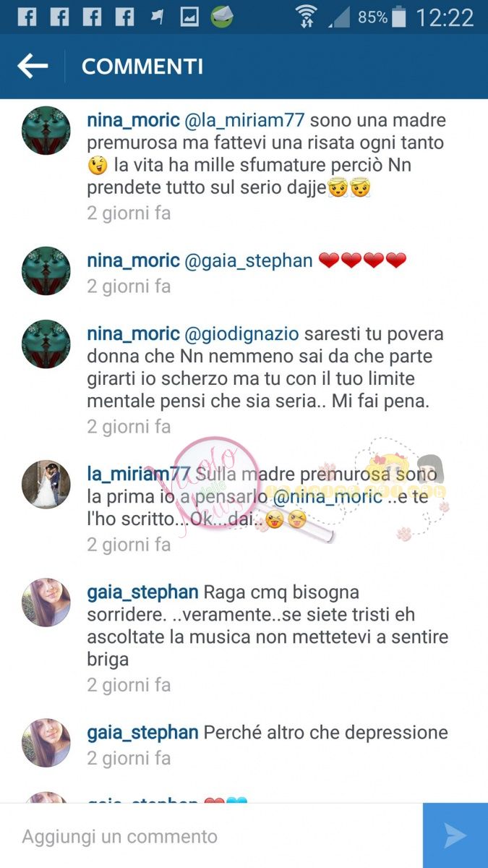
Task: Tap the back arrow in Commenti header
Action: (33, 67)
